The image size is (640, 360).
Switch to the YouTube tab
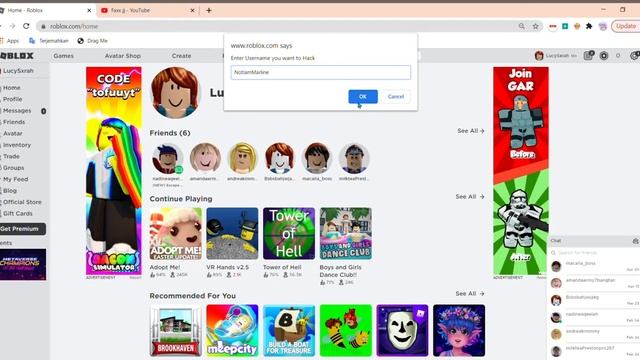[147, 10]
